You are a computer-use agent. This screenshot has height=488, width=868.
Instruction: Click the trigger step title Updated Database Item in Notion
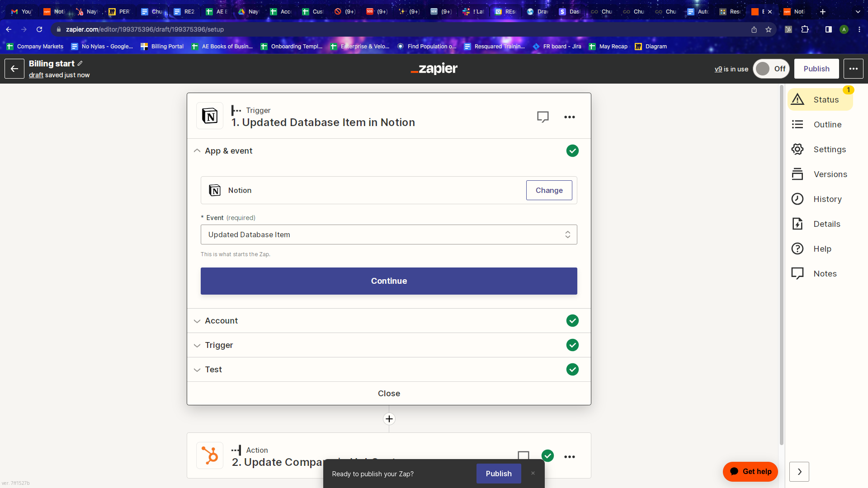pyautogui.click(x=323, y=122)
